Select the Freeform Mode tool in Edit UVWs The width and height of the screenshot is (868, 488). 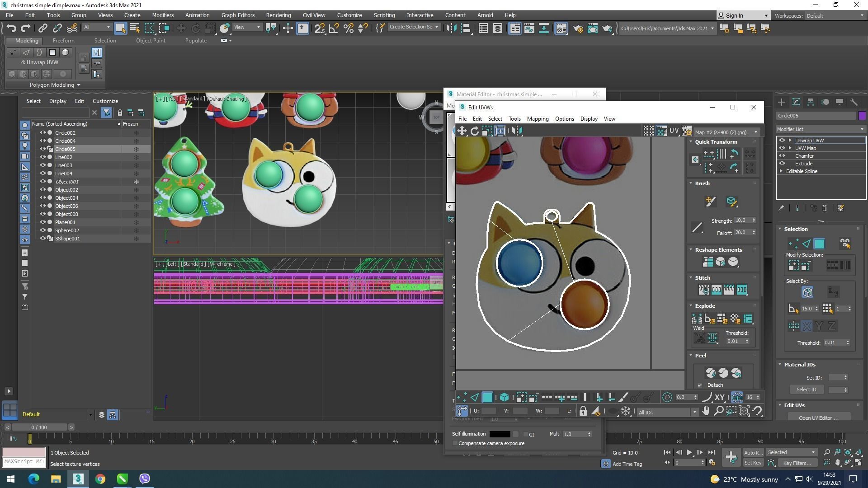tap(500, 131)
